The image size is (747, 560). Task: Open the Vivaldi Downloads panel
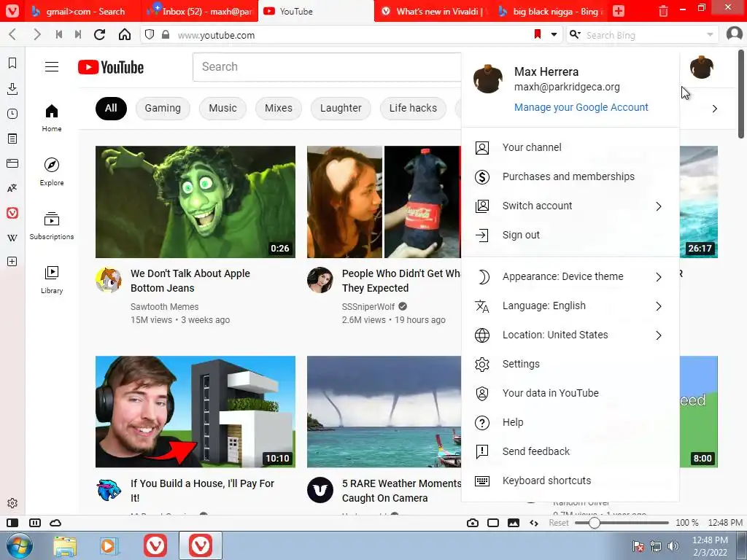tap(12, 88)
